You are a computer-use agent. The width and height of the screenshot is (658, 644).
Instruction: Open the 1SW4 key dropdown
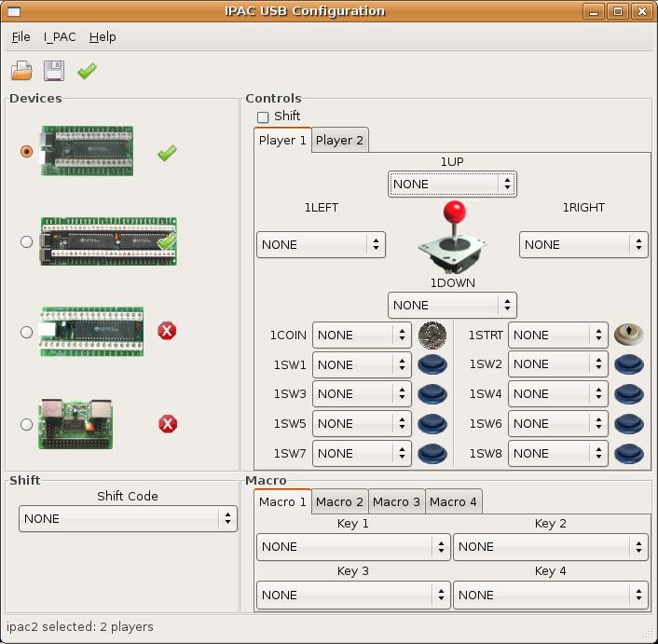tap(557, 393)
